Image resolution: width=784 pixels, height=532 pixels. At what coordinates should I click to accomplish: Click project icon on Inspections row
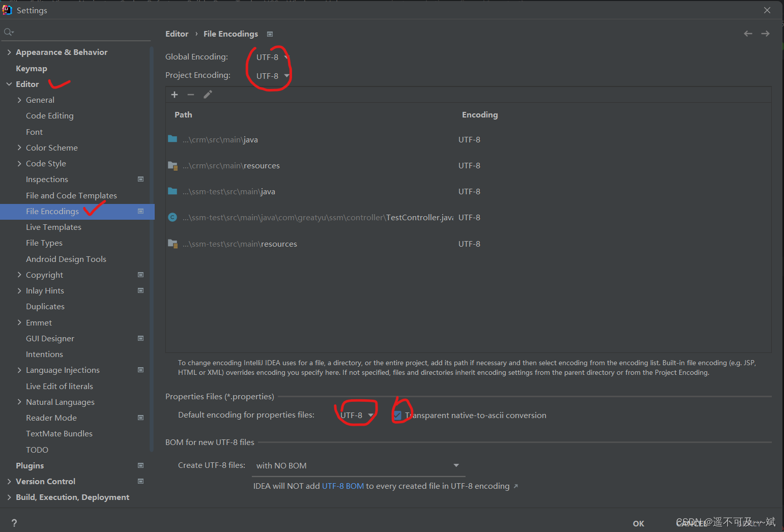pyautogui.click(x=141, y=179)
